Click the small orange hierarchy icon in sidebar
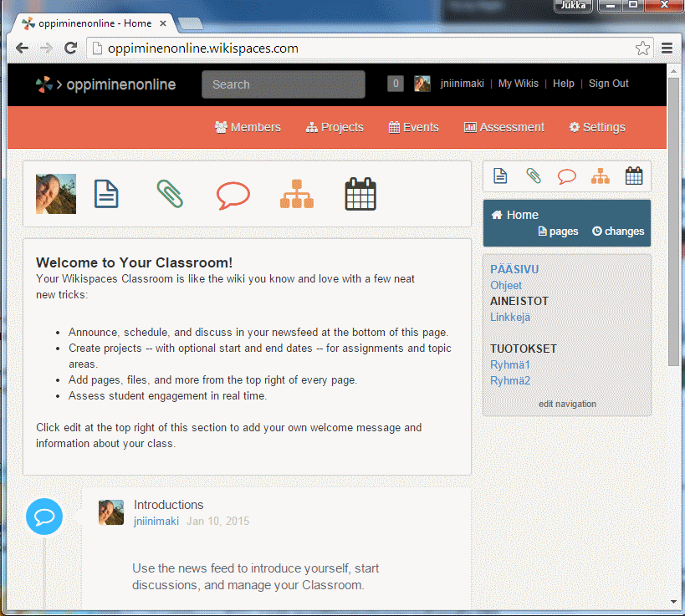 [601, 176]
